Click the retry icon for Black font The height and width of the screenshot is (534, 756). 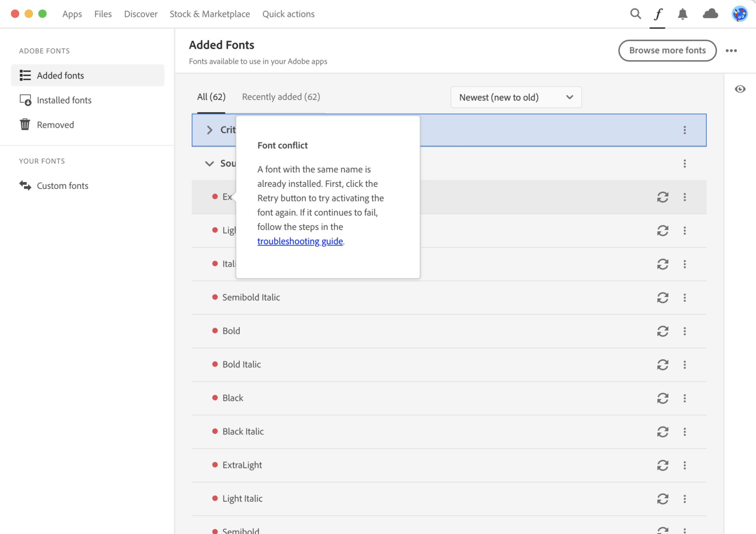663,397
